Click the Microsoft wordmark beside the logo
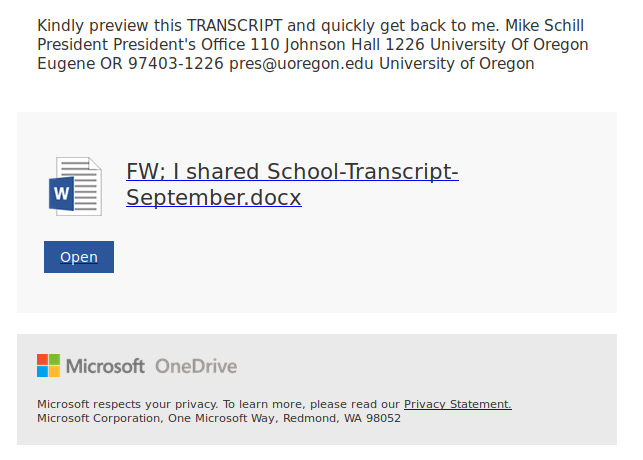The image size is (643, 460). click(105, 366)
